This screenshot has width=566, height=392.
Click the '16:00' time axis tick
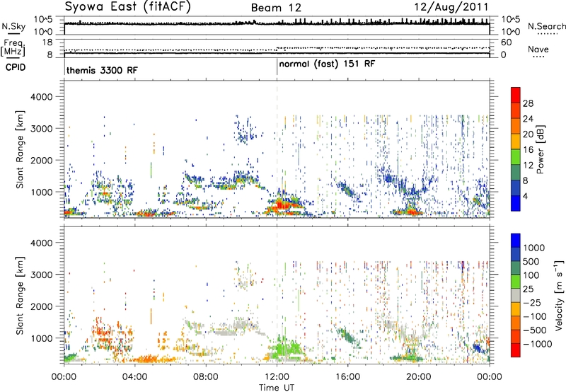pyautogui.click(x=347, y=377)
